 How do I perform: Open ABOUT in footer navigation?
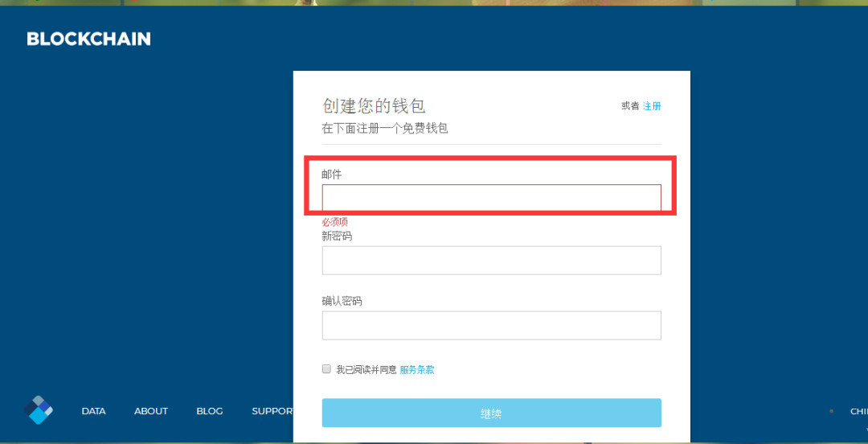tap(151, 411)
